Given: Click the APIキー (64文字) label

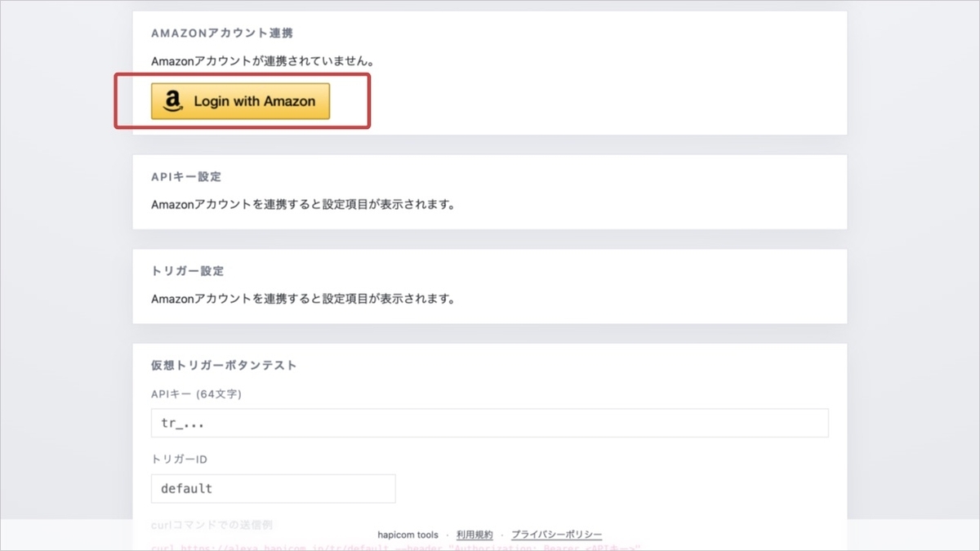Looking at the screenshot, I should (x=196, y=393).
